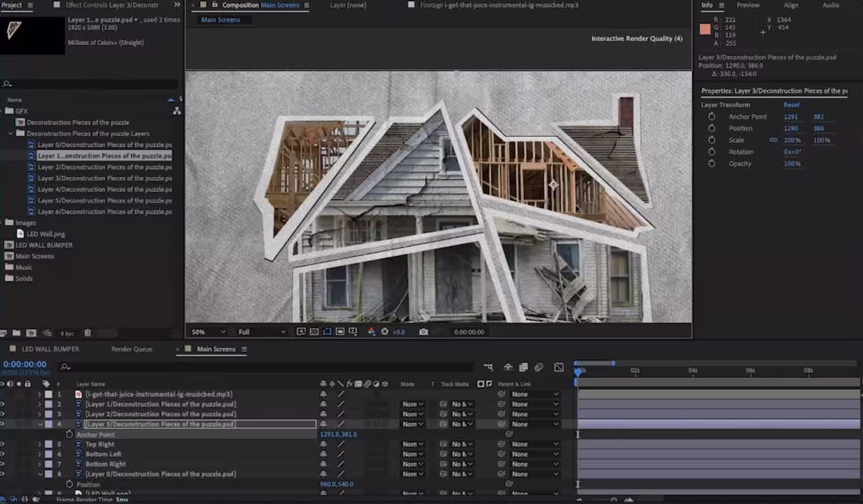Click the Anchor Point stopwatch in timeline
The width and height of the screenshot is (863, 504).
(x=70, y=434)
